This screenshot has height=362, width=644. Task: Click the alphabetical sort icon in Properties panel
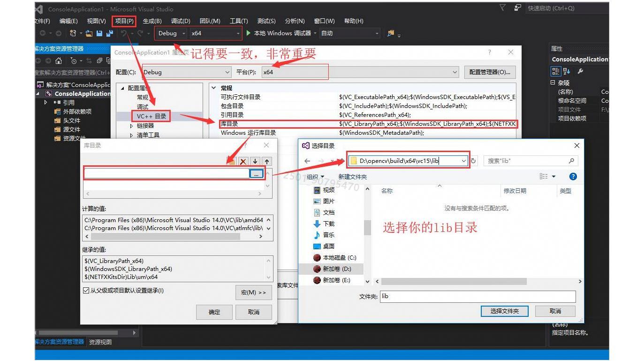pyautogui.click(x=567, y=71)
